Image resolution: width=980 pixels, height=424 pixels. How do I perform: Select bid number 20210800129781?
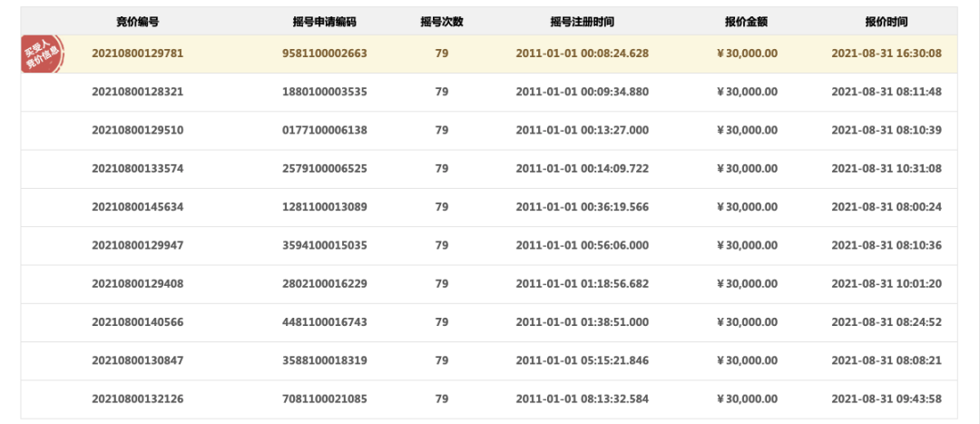pyautogui.click(x=138, y=54)
